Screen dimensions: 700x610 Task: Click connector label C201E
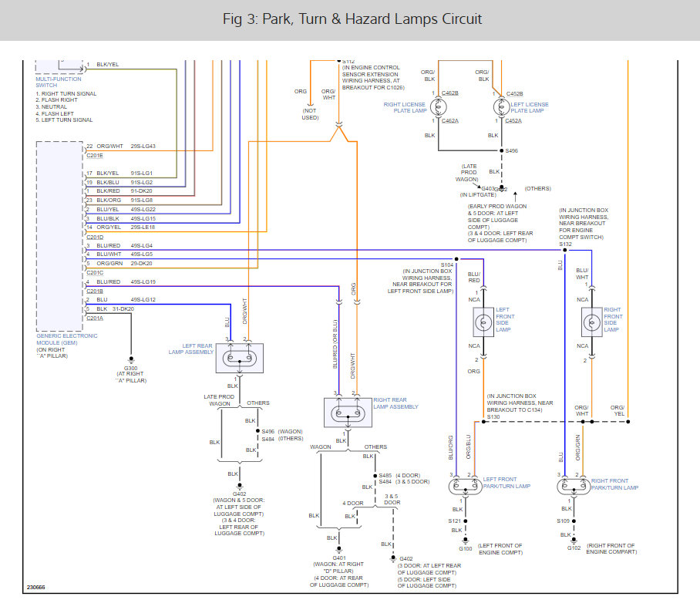(x=95, y=156)
